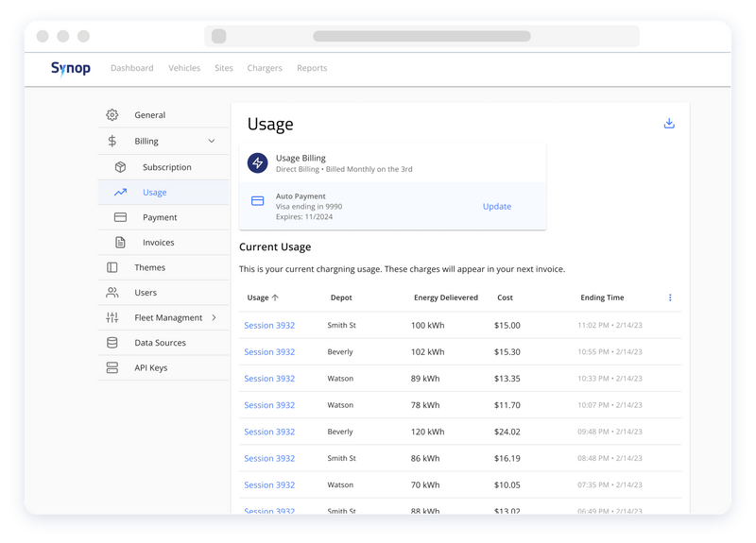Open the table column options kebab menu

670,297
